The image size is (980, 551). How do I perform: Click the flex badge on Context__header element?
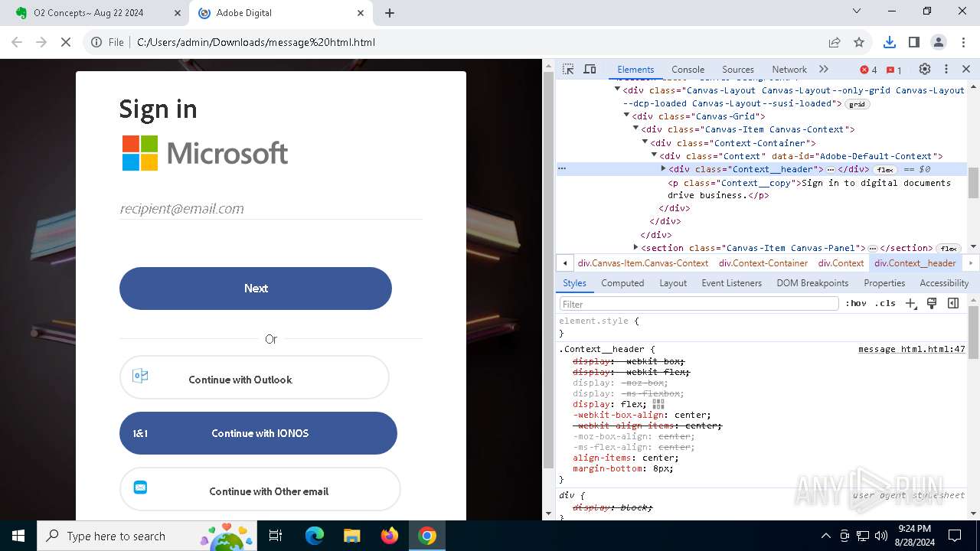[886, 169]
